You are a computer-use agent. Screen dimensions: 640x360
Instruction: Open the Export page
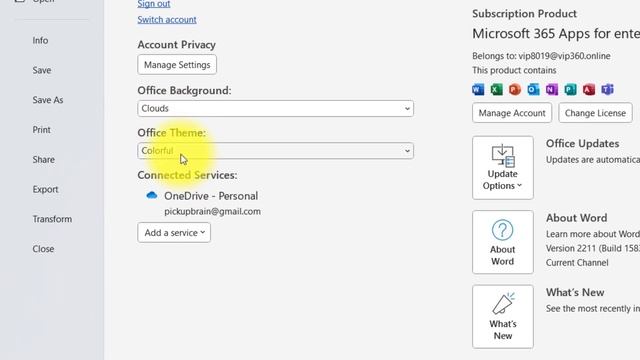[45, 189]
